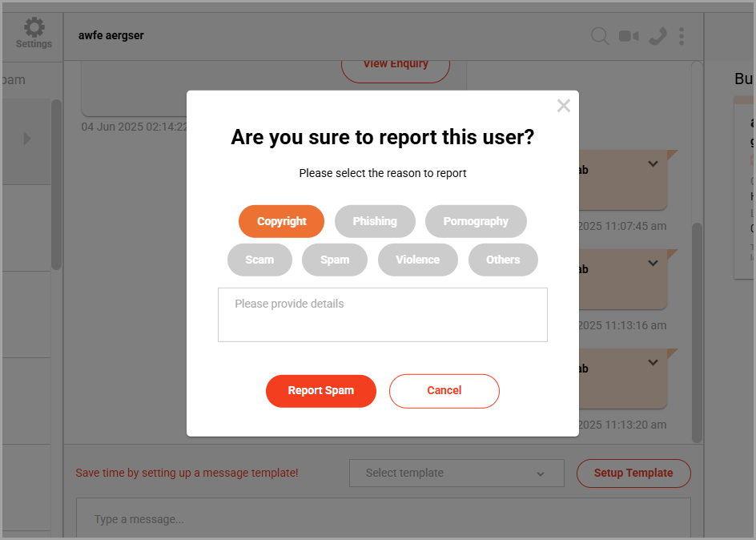Click the Report Spam button
756x540 pixels.
pyautogui.click(x=321, y=391)
